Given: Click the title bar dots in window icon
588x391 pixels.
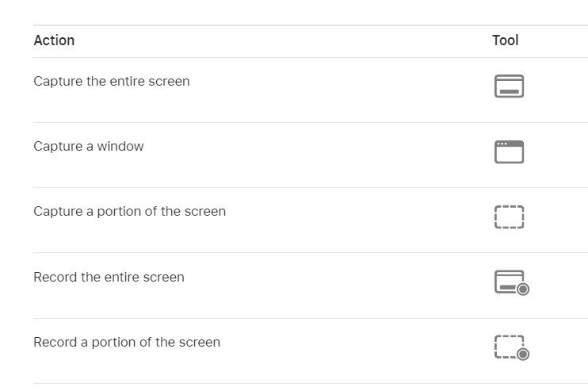Looking at the screenshot, I should pos(502,144).
